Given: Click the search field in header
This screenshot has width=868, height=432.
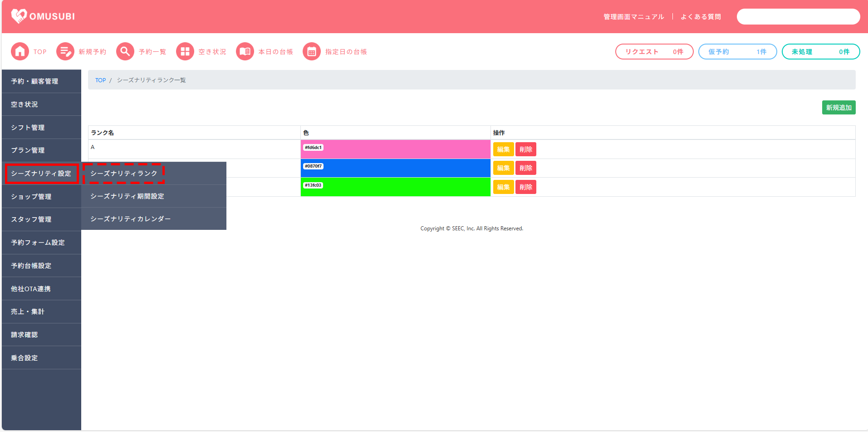Looking at the screenshot, I should coord(798,17).
